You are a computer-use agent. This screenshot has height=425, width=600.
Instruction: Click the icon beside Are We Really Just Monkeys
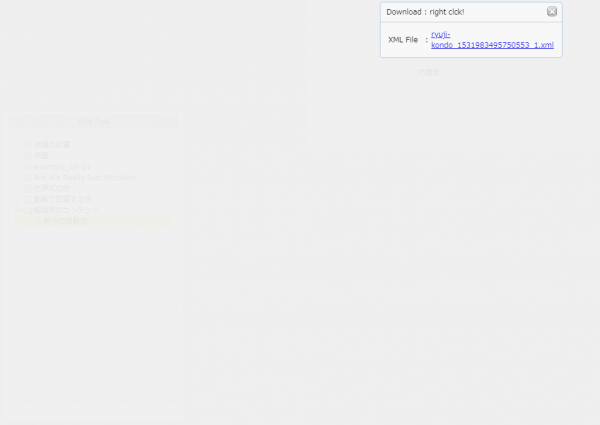28,178
